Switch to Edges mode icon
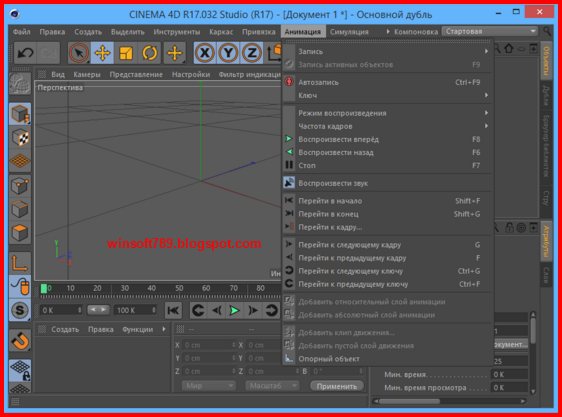The image size is (562, 417). tap(20, 210)
